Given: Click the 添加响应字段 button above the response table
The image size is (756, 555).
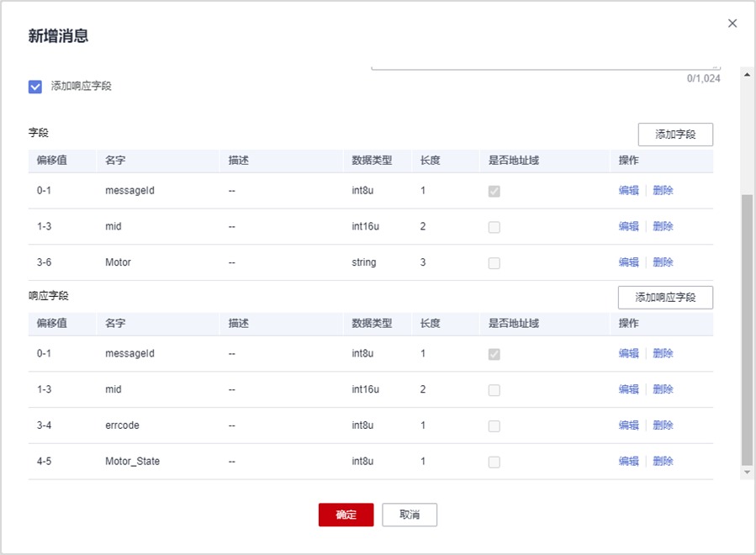Looking at the screenshot, I should click(x=665, y=298).
